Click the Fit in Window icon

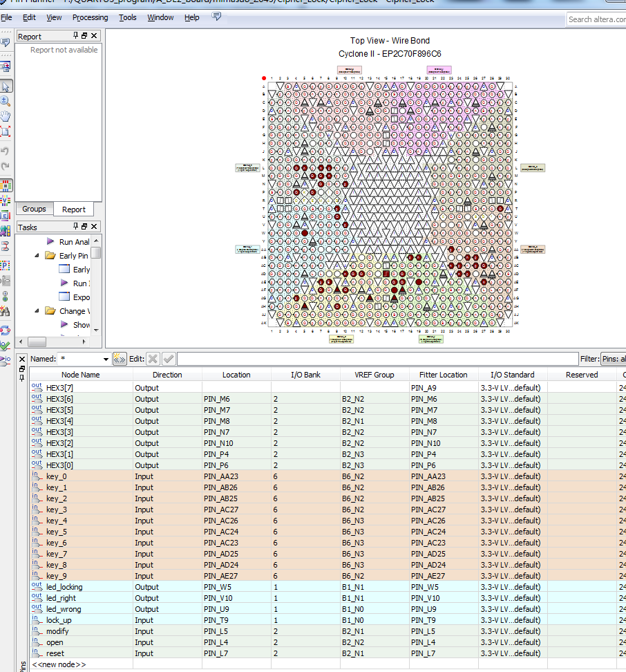tap(6, 131)
